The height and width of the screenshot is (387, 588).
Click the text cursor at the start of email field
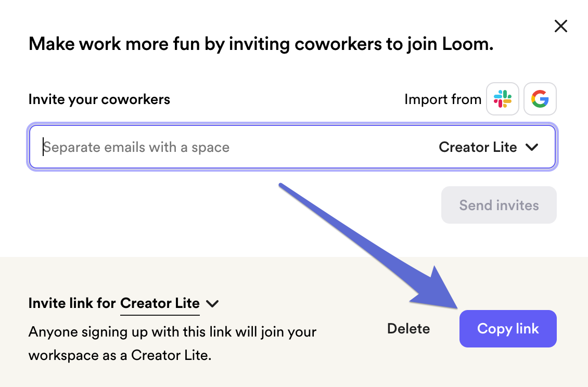tap(43, 147)
